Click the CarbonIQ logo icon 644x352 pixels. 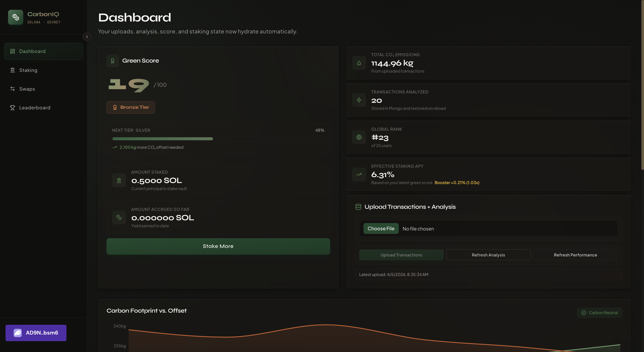[16, 17]
